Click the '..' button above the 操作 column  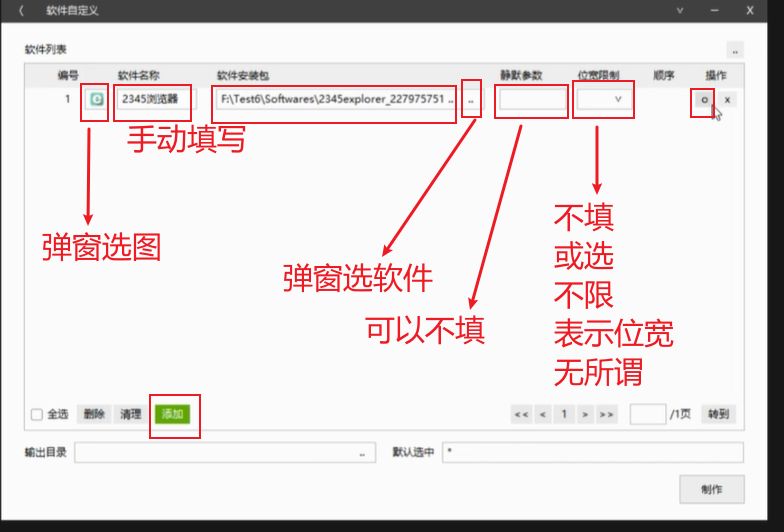click(735, 50)
